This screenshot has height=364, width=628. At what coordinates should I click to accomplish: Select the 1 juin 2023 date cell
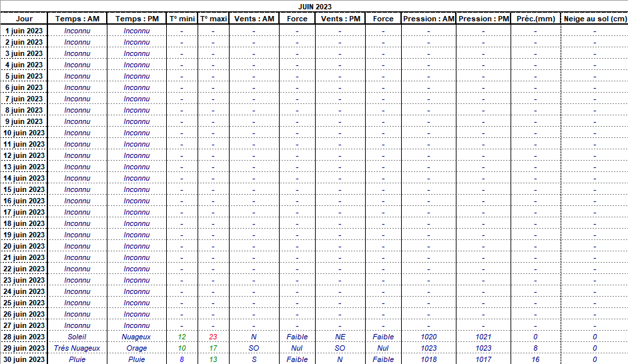[x=24, y=31]
